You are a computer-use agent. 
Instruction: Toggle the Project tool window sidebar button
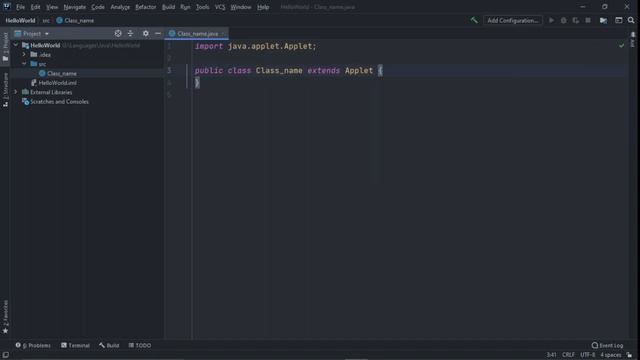pyautogui.click(x=5, y=47)
